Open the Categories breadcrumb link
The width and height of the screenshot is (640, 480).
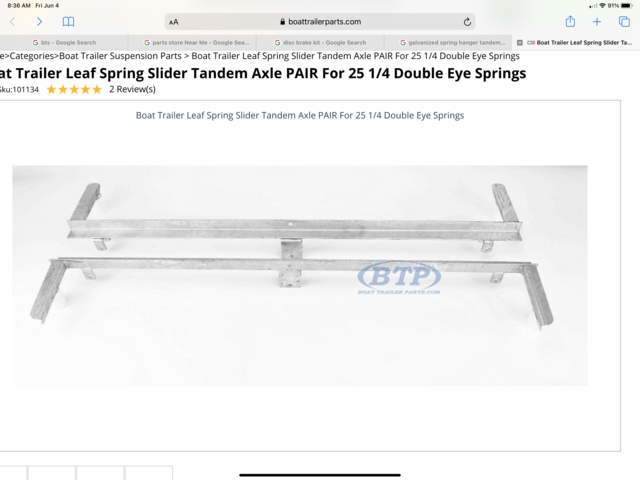click(32, 56)
